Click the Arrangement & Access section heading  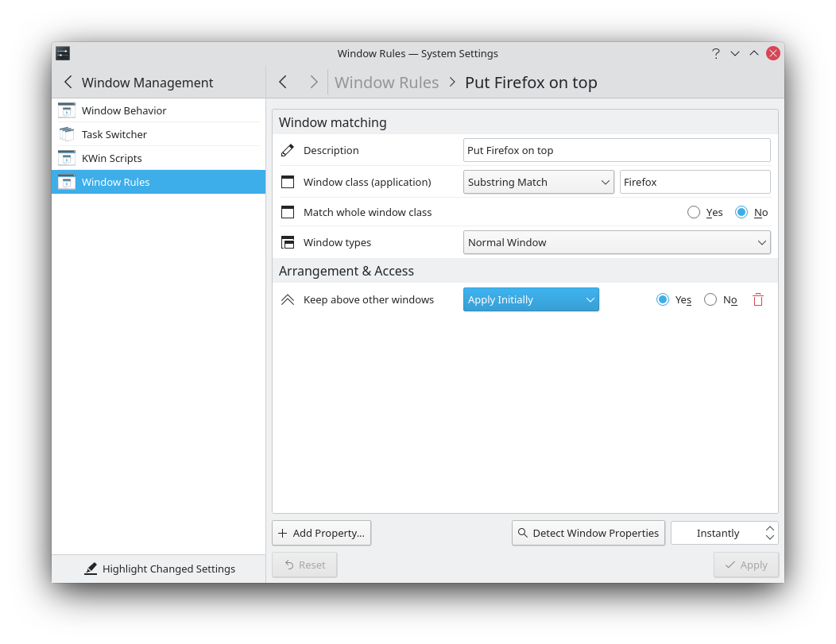click(x=346, y=271)
